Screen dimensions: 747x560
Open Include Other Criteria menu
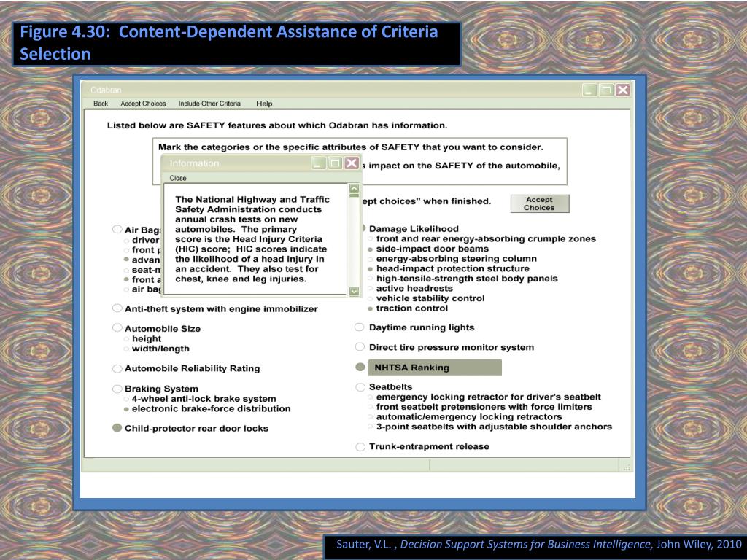209,104
